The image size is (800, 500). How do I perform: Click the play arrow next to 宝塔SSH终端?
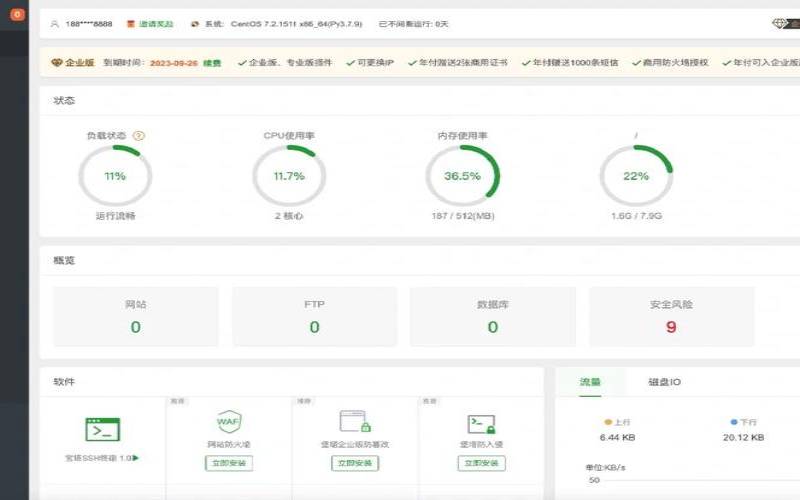[136, 458]
